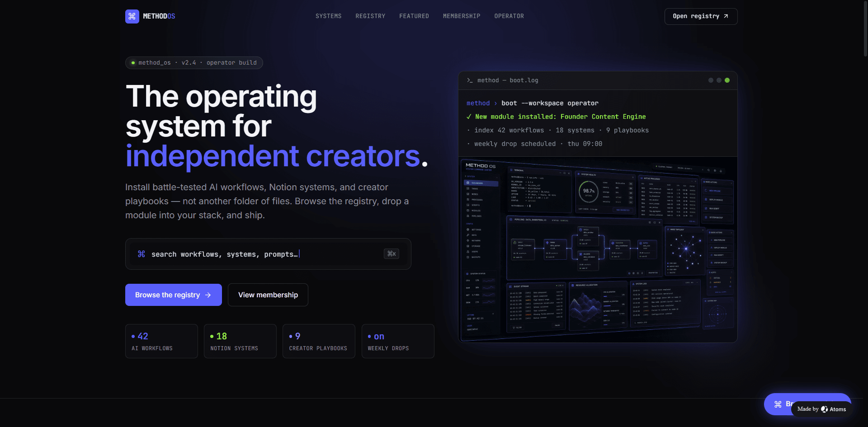This screenshot has width=868, height=427.
Task: Click the green dot in terminal header
Action: click(x=727, y=80)
